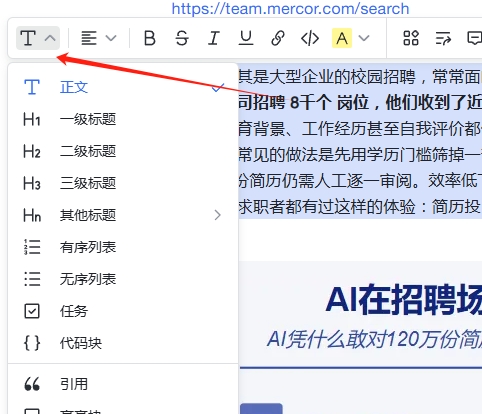482x414 pixels.
Task: Click the four-squares block icon
Action: (x=411, y=38)
